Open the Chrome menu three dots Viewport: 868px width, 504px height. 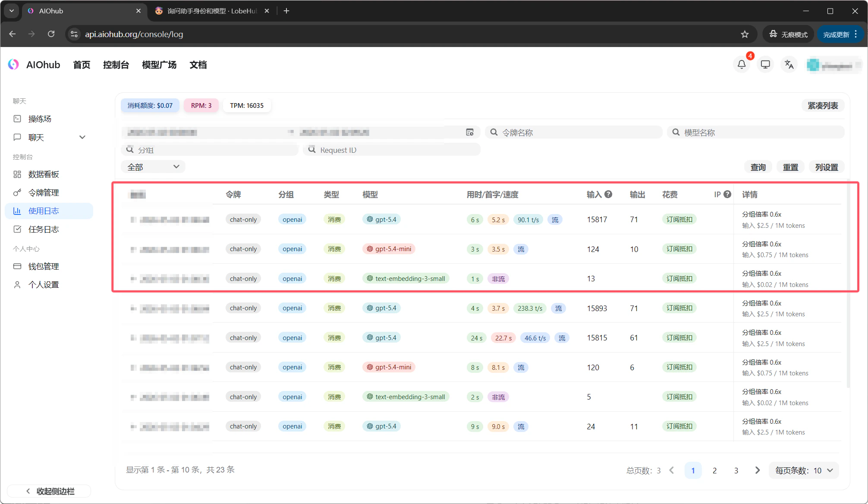[856, 34]
